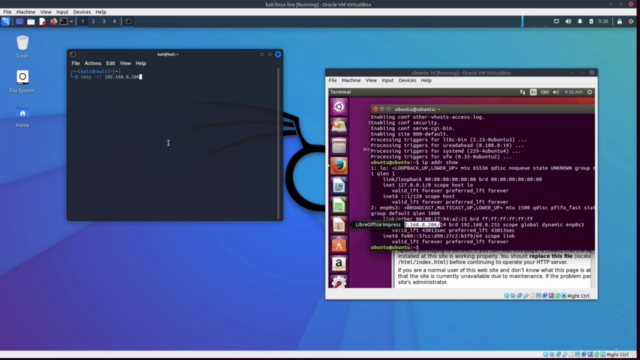
Task: Open Devices menu of the ubuntu 16 VirtualBox window
Action: 407,80
